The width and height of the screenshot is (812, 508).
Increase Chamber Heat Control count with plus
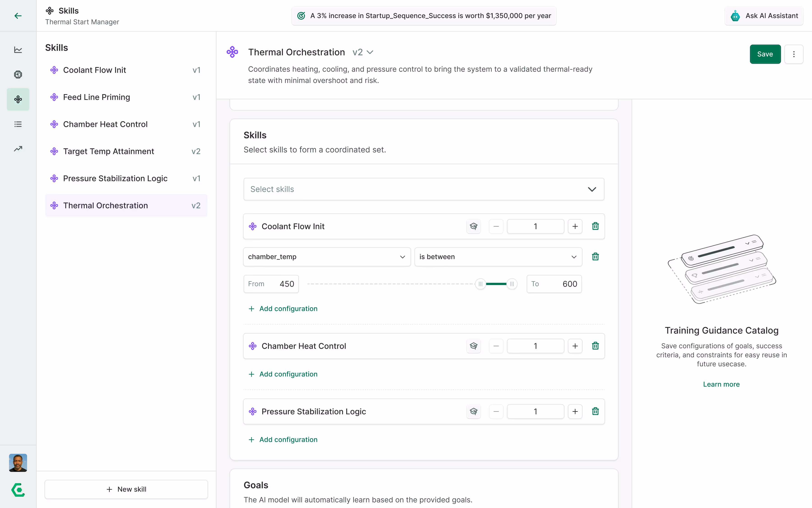click(x=575, y=346)
